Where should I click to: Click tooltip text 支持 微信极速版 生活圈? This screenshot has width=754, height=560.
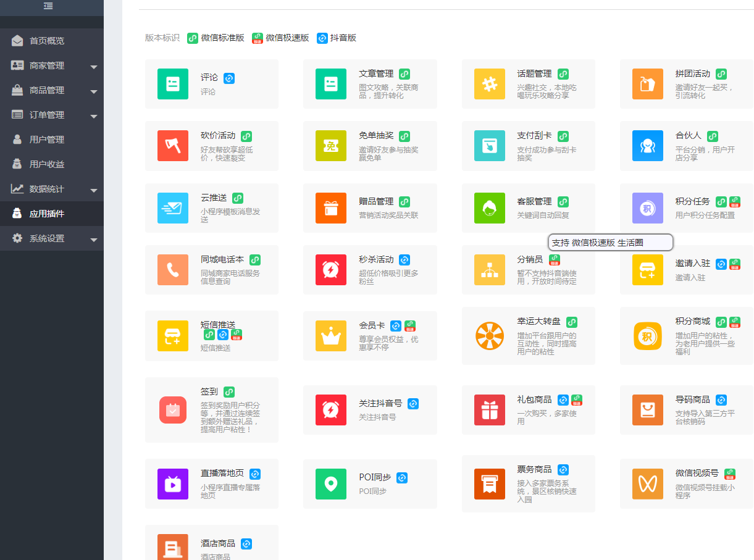597,243
